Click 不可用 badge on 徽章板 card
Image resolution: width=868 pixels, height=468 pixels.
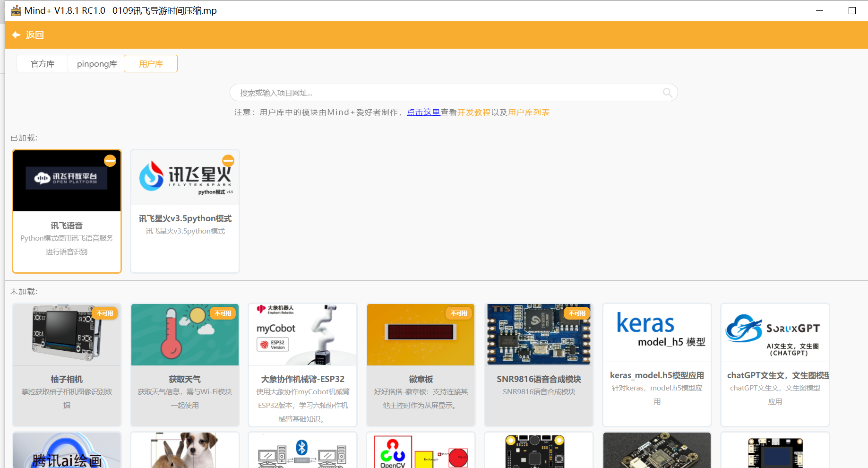(459, 313)
